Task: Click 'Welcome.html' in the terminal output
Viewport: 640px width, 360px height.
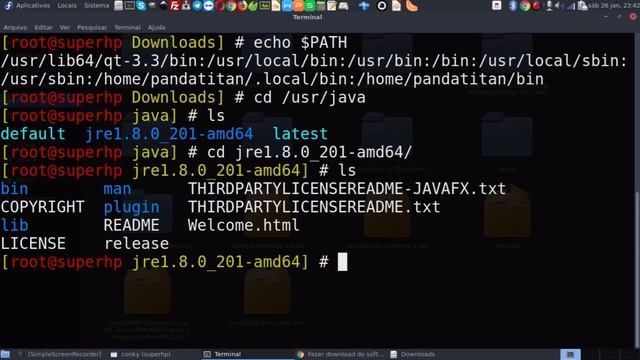Action: pyautogui.click(x=243, y=225)
